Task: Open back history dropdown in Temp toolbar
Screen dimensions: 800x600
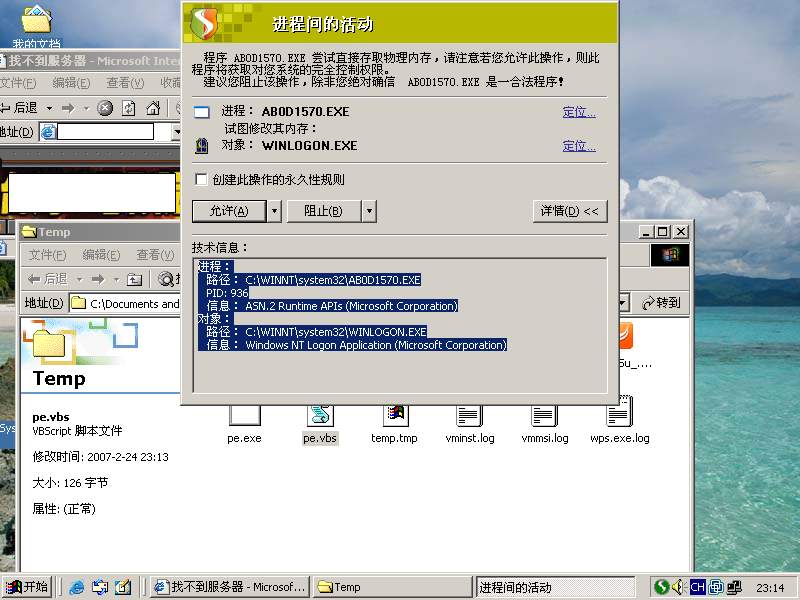Action: pos(80,280)
